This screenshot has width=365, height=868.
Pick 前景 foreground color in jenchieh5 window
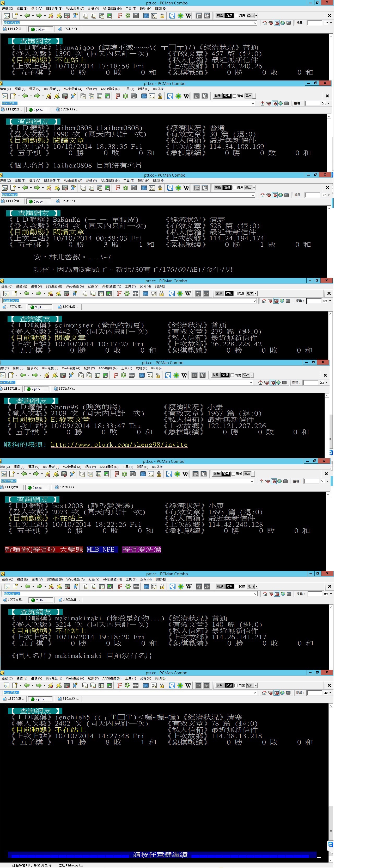click(x=219, y=685)
